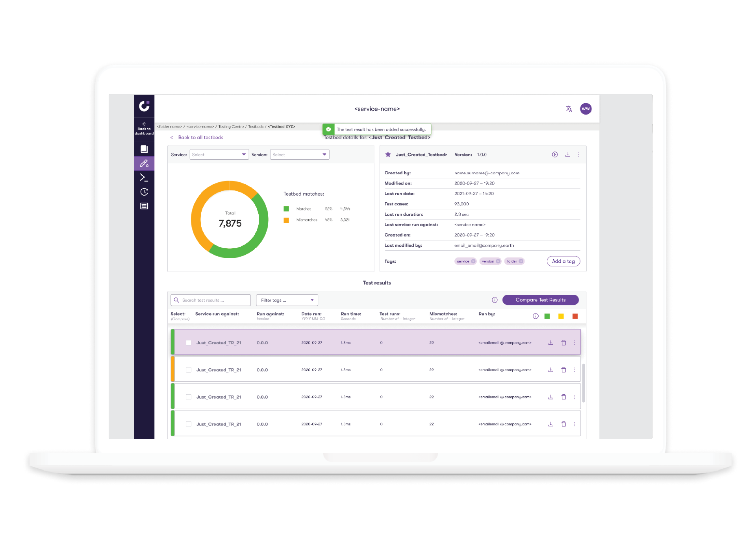Image resolution: width=756 pixels, height=534 pixels.
Task: Open the list view icon in sidebar
Action: pos(144,206)
